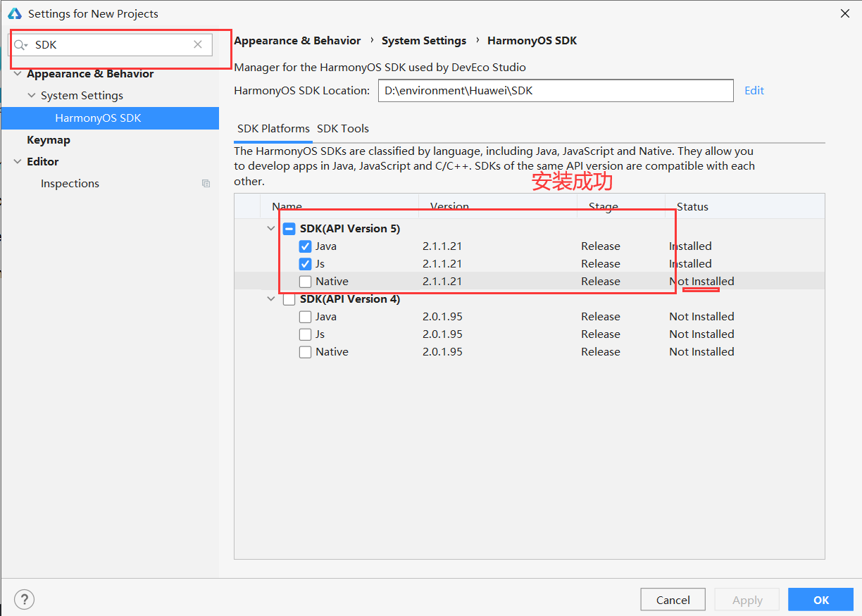Click System Settings breadcrumb
This screenshot has height=616, width=862.
pos(424,41)
